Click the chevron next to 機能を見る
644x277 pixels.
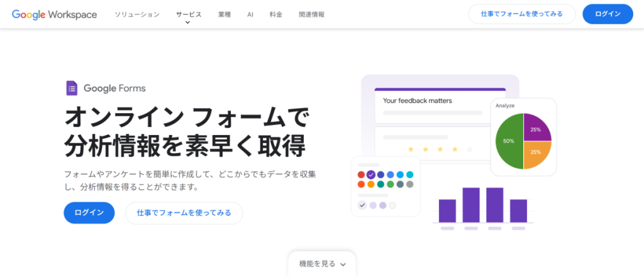click(343, 264)
